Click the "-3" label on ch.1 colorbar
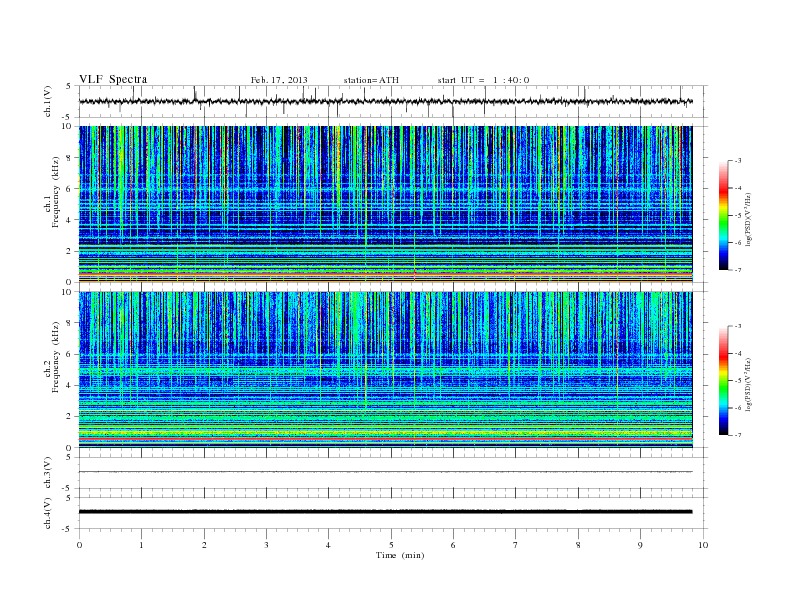This screenshot has height=612, width=792. (737, 161)
